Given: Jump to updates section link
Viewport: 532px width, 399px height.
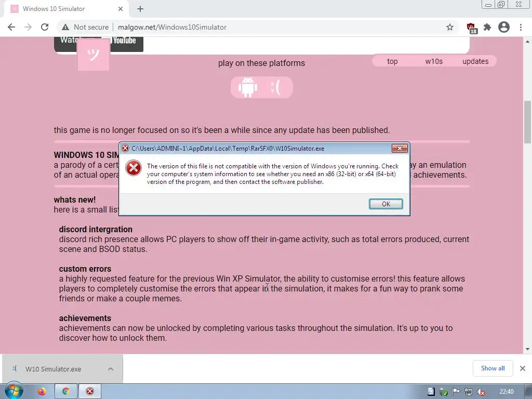Looking at the screenshot, I should tap(475, 61).
